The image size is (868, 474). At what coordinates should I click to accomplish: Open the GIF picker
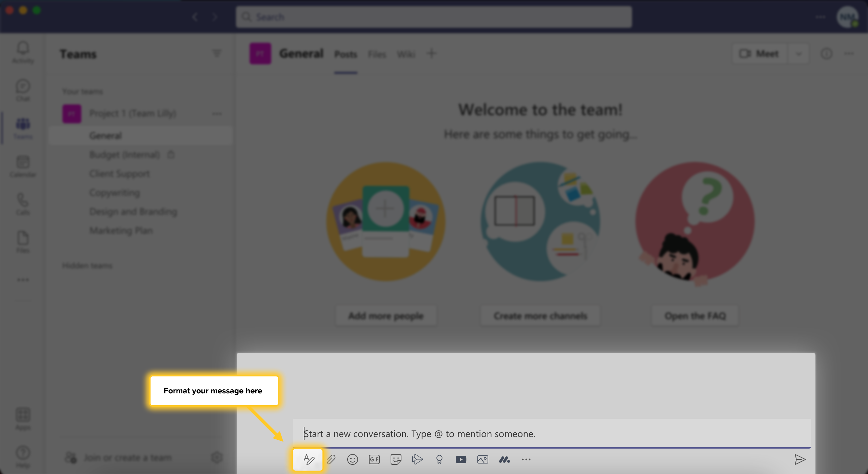374,459
